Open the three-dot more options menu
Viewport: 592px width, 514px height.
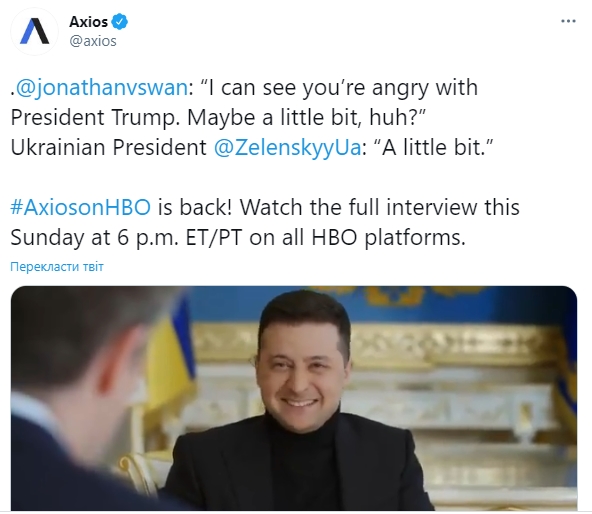(568, 21)
